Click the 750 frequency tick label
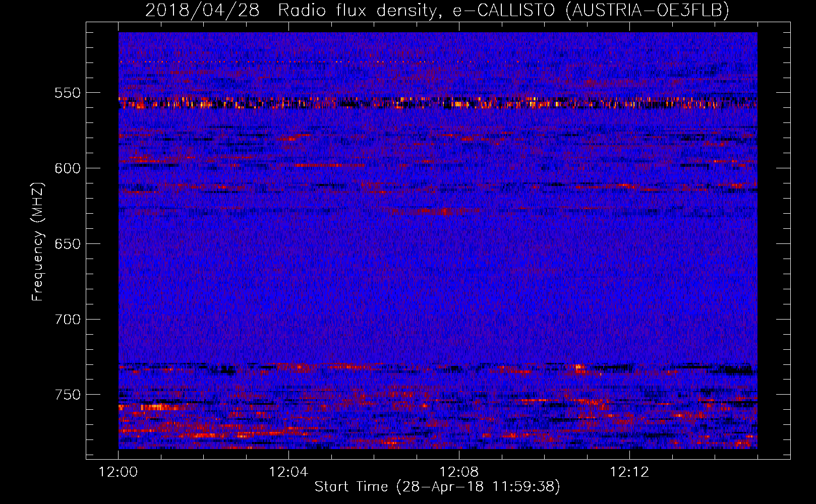 tap(68, 395)
